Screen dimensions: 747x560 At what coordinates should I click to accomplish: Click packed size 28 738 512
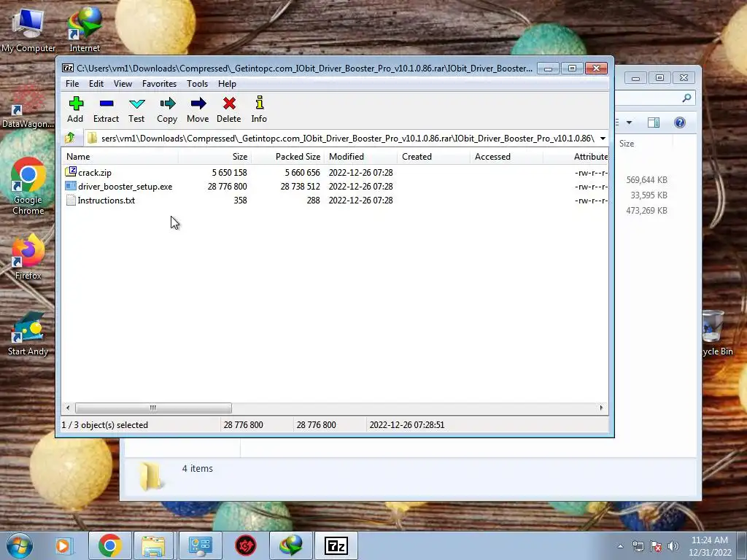coord(300,186)
